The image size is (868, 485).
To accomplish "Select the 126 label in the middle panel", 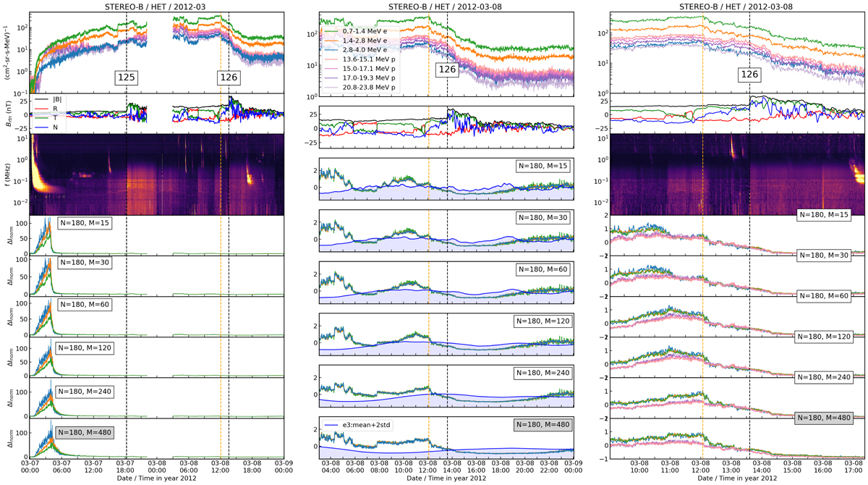I will tap(446, 69).
